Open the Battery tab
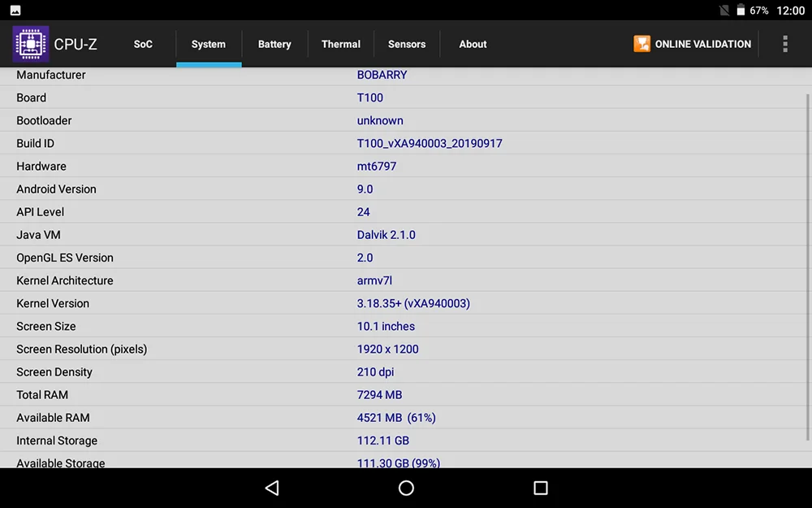 [x=274, y=44]
